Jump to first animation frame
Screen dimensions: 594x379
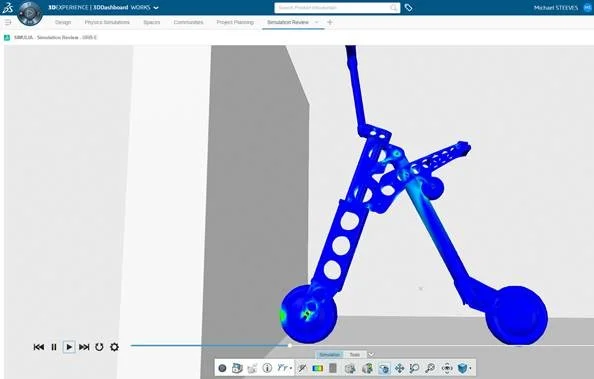coord(39,347)
